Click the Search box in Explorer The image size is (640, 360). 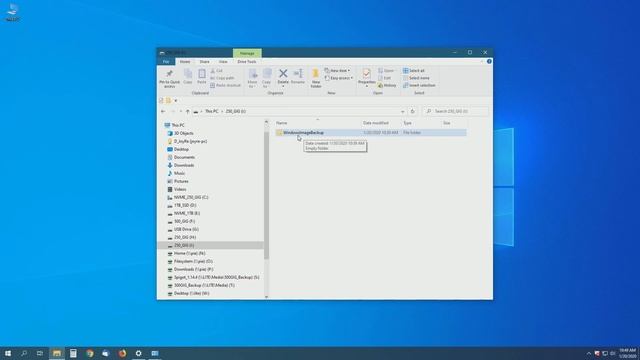pos(456,111)
